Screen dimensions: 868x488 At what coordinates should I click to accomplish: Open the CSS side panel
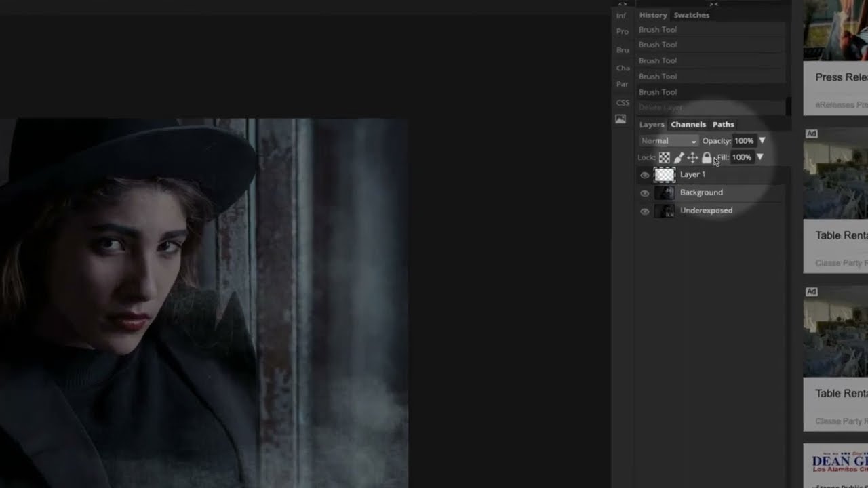(x=623, y=103)
